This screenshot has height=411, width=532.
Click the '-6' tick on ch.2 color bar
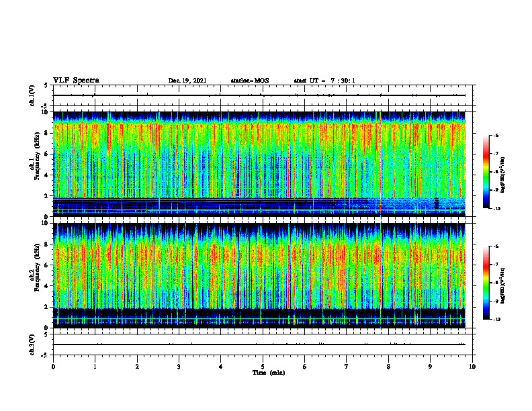(x=496, y=246)
